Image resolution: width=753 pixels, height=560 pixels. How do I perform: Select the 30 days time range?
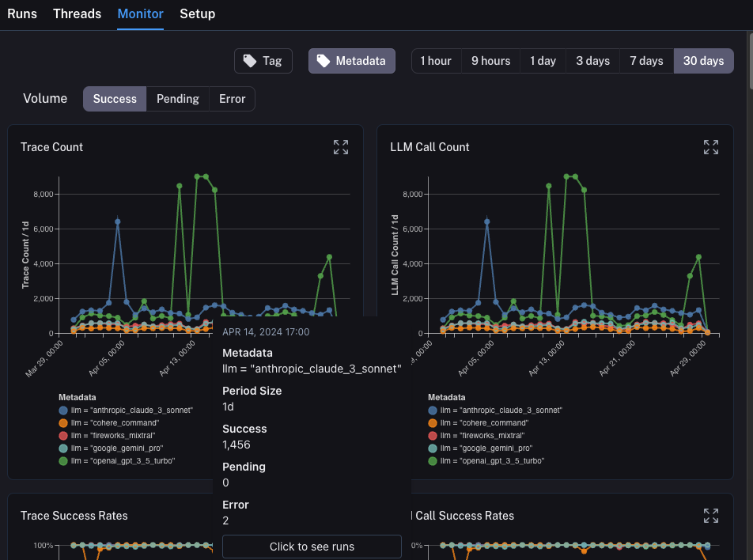click(x=703, y=61)
